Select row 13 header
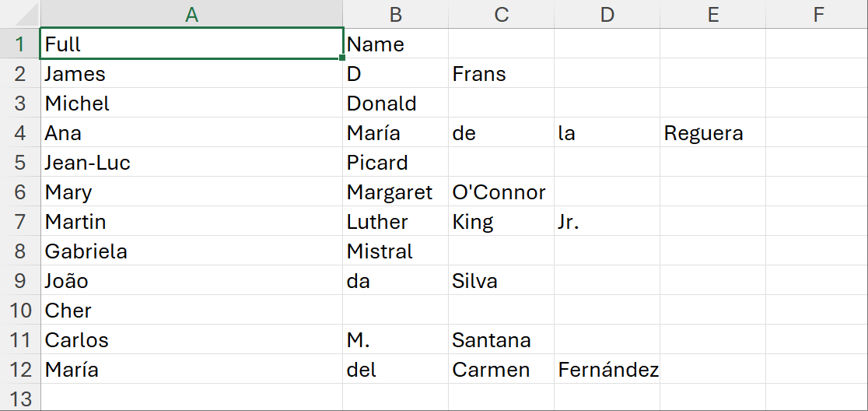 click(20, 399)
